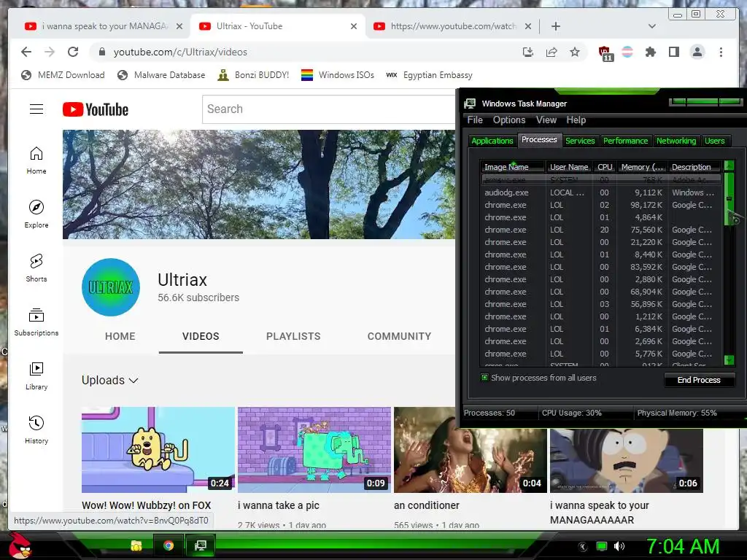This screenshot has height=560, width=747.
Task: Click network monitor tray icon
Action: pos(602,546)
